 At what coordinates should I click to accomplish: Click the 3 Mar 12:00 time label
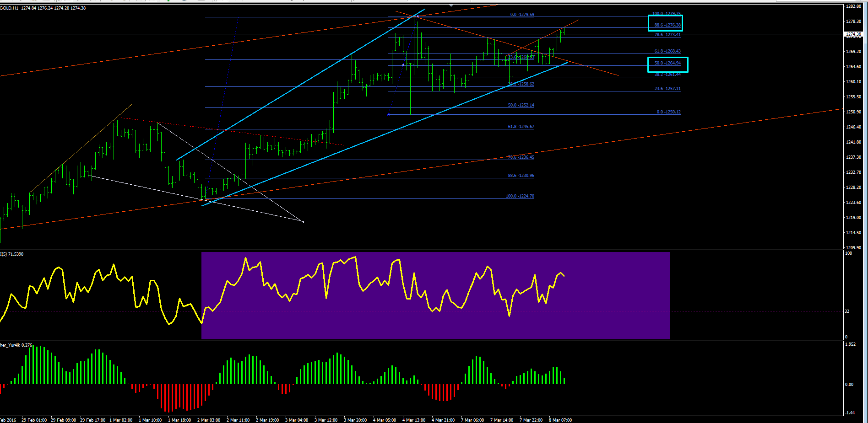pos(326,420)
